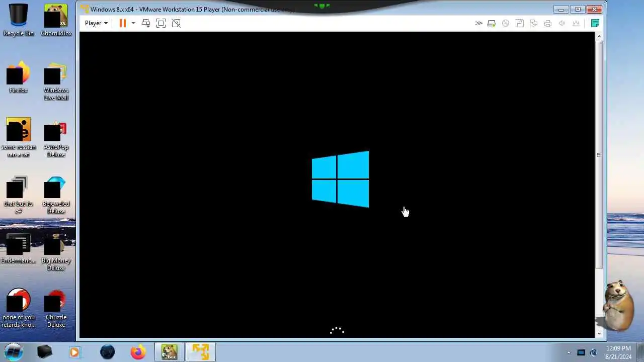This screenshot has width=644, height=362.
Task: Select Recycle Bin desktop icon
Action: pos(19,20)
